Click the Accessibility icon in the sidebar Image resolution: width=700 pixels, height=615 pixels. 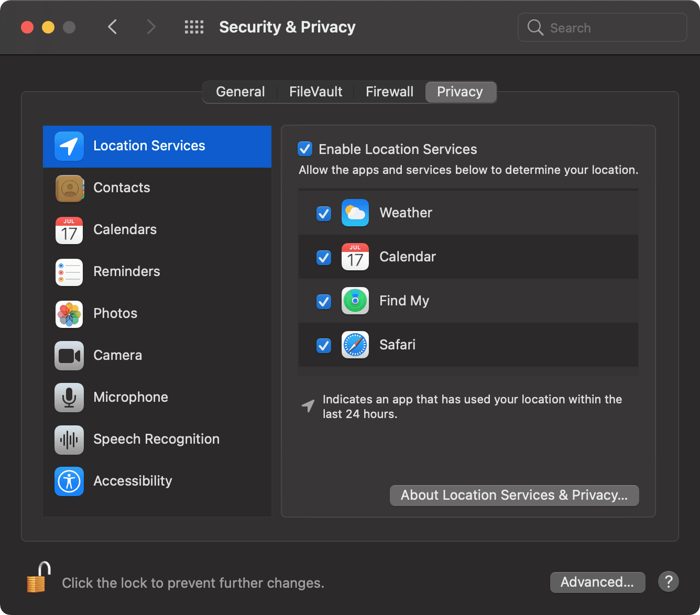69,481
